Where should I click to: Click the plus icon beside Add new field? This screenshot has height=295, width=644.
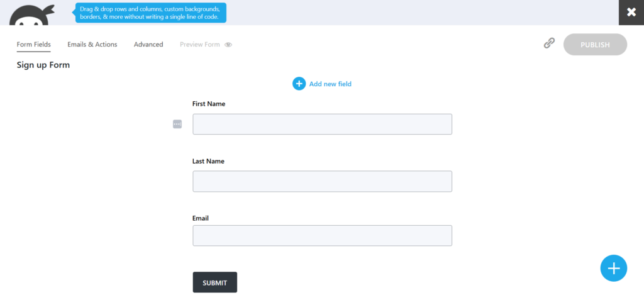299,84
